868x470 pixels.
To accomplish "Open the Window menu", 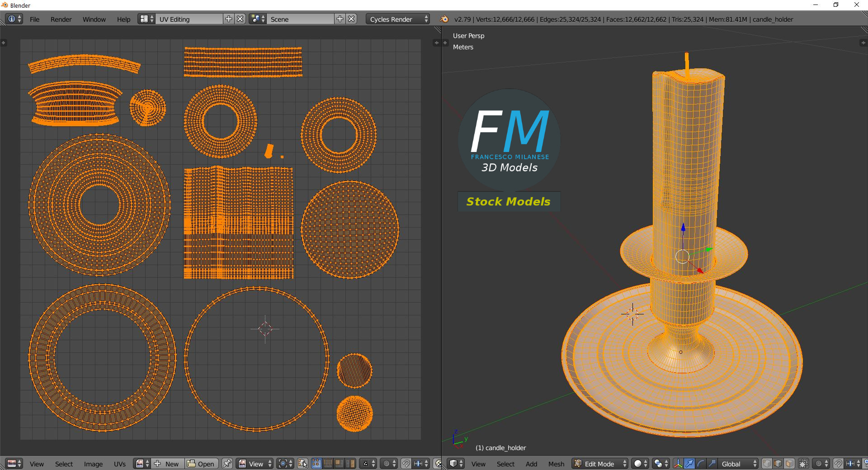I will [x=94, y=19].
